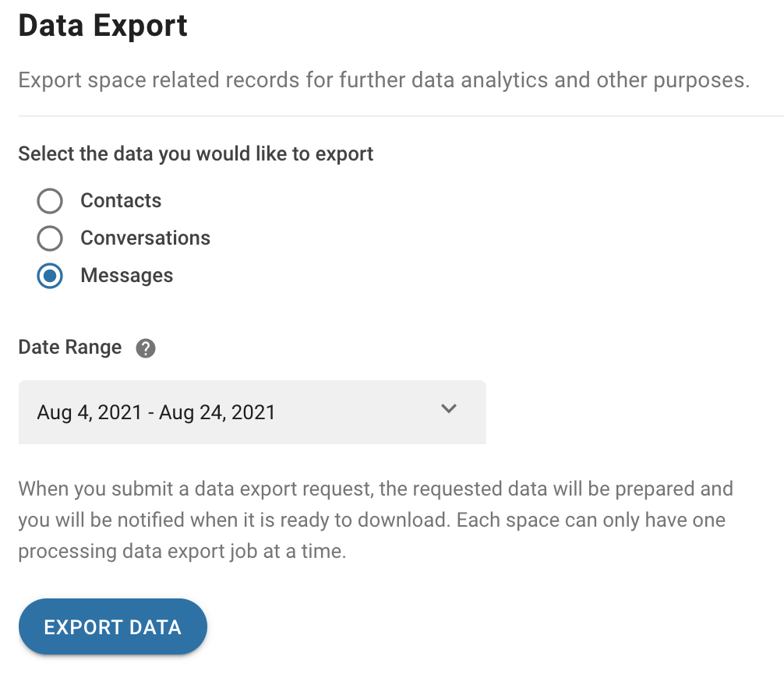The image size is (784, 681).
Task: Expand the date range chevron arrow
Action: click(448, 409)
